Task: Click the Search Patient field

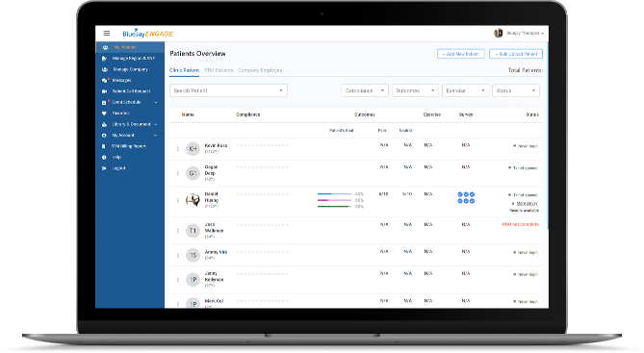Action: pyautogui.click(x=228, y=90)
